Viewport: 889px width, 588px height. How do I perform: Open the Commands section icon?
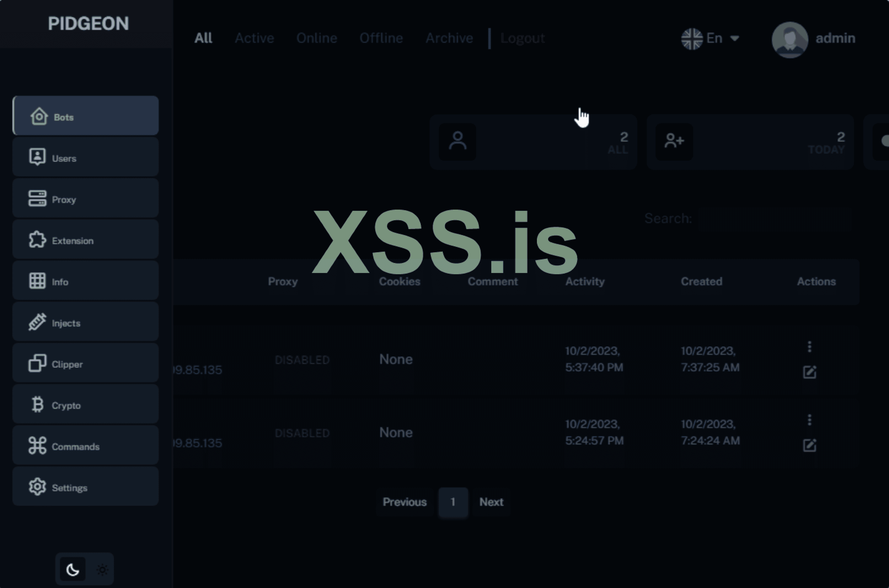[x=37, y=446]
